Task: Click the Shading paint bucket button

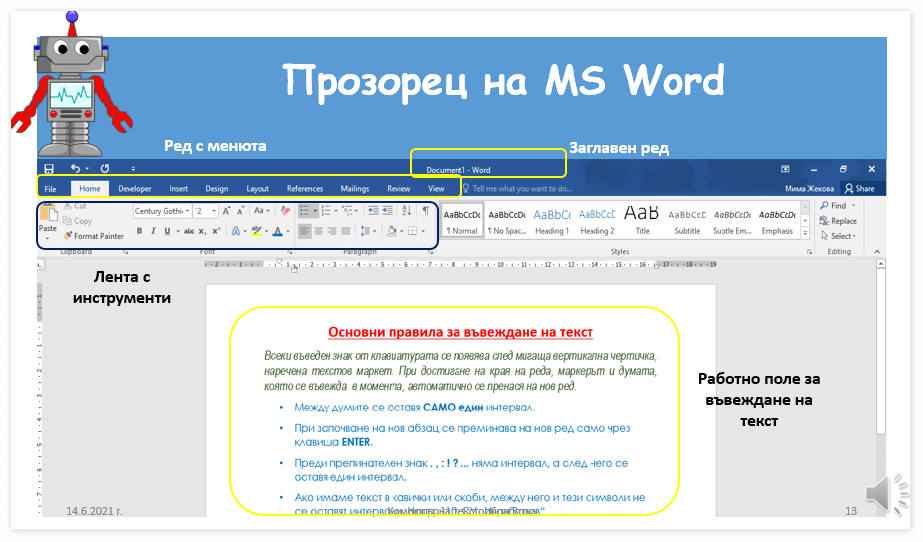Action: coord(391,231)
